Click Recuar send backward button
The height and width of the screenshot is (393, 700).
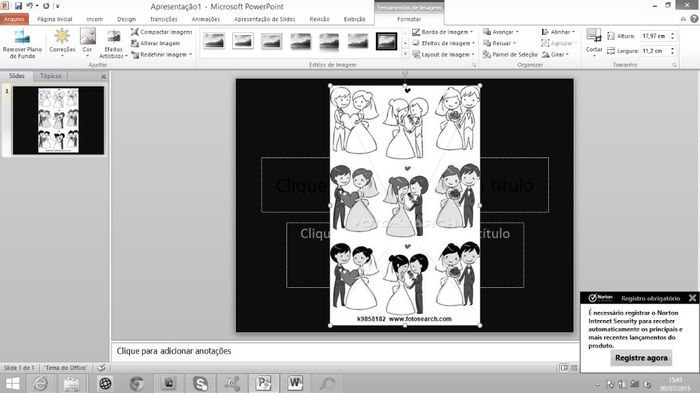[499, 43]
